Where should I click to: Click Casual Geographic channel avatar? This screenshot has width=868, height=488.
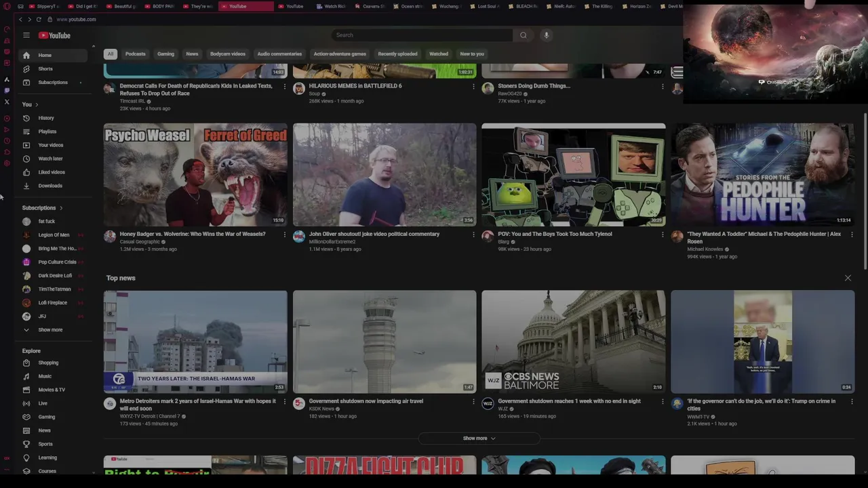[110, 237]
